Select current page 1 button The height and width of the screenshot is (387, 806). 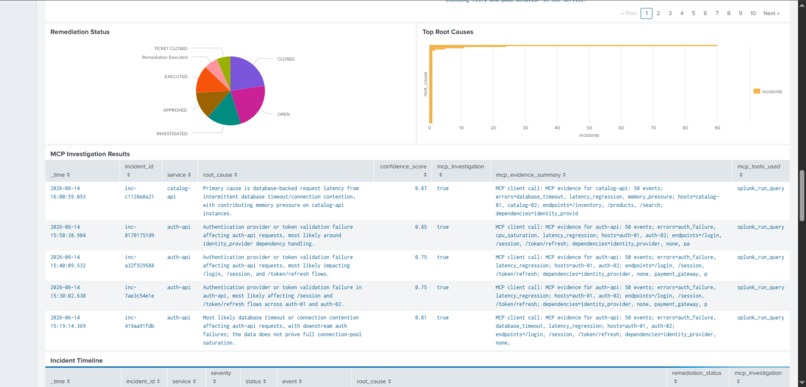click(x=646, y=13)
